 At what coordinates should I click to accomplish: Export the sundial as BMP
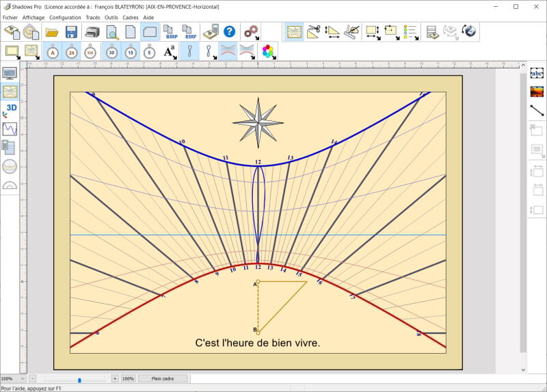click(x=171, y=31)
